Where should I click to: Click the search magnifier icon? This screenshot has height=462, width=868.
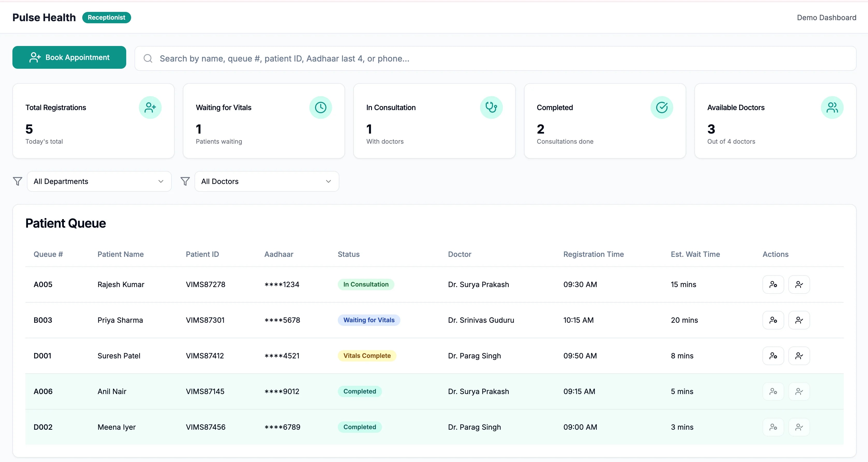(148, 58)
